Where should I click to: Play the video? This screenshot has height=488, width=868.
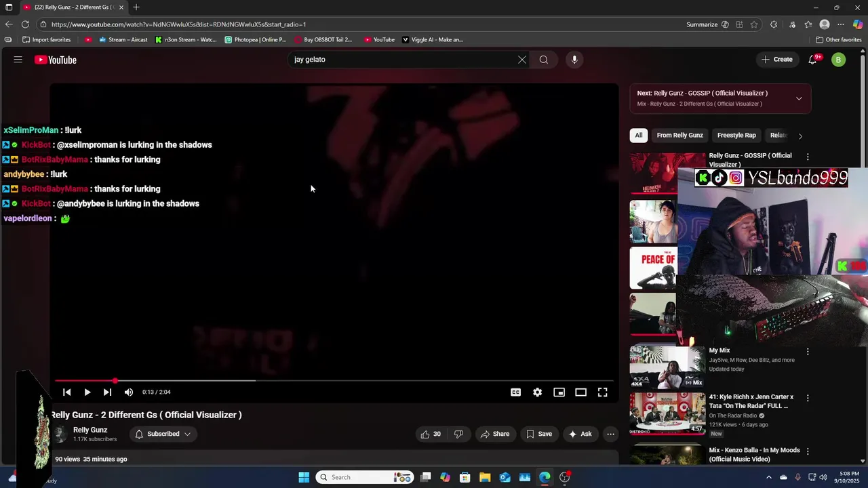[87, 392]
